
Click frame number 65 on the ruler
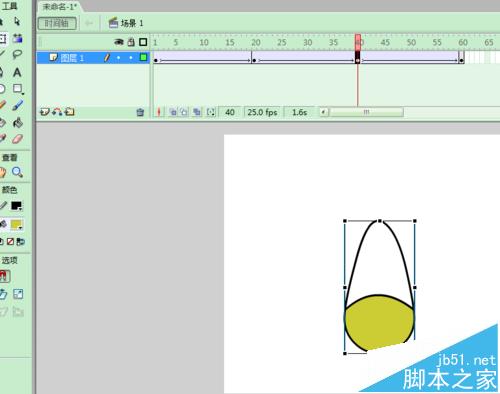(x=489, y=42)
